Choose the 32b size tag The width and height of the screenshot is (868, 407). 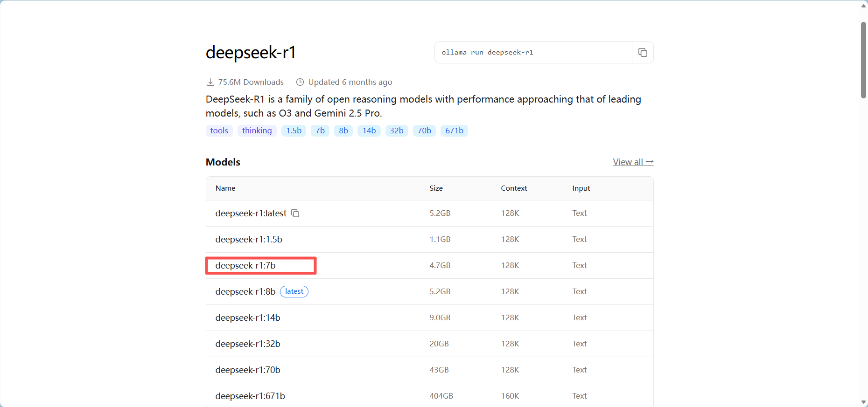[x=397, y=131]
